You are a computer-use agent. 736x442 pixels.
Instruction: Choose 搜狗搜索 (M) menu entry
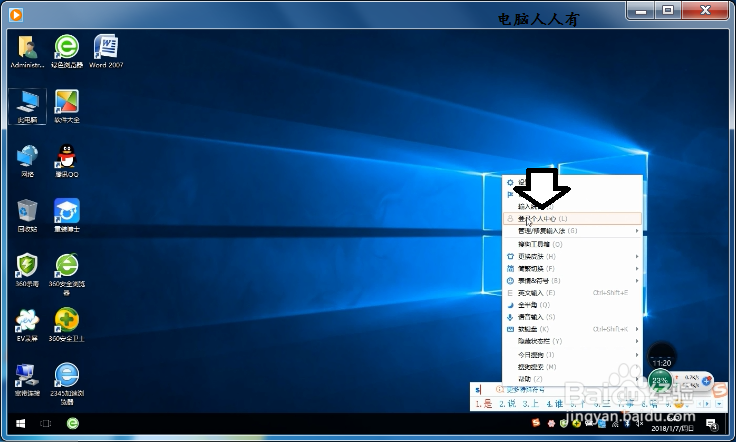click(x=572, y=366)
